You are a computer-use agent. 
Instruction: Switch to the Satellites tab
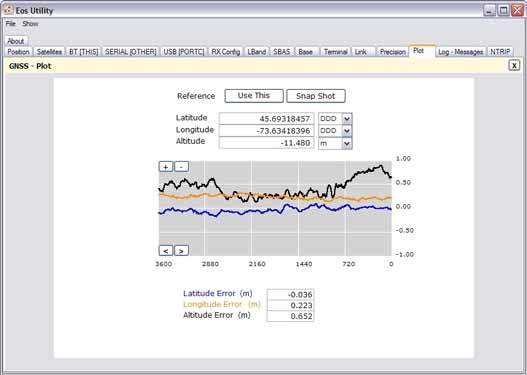click(x=49, y=52)
